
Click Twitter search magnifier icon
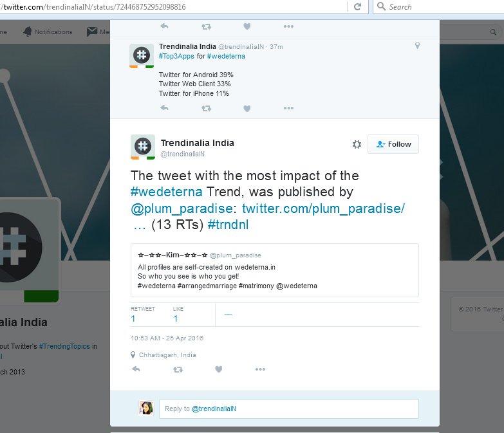(x=493, y=32)
